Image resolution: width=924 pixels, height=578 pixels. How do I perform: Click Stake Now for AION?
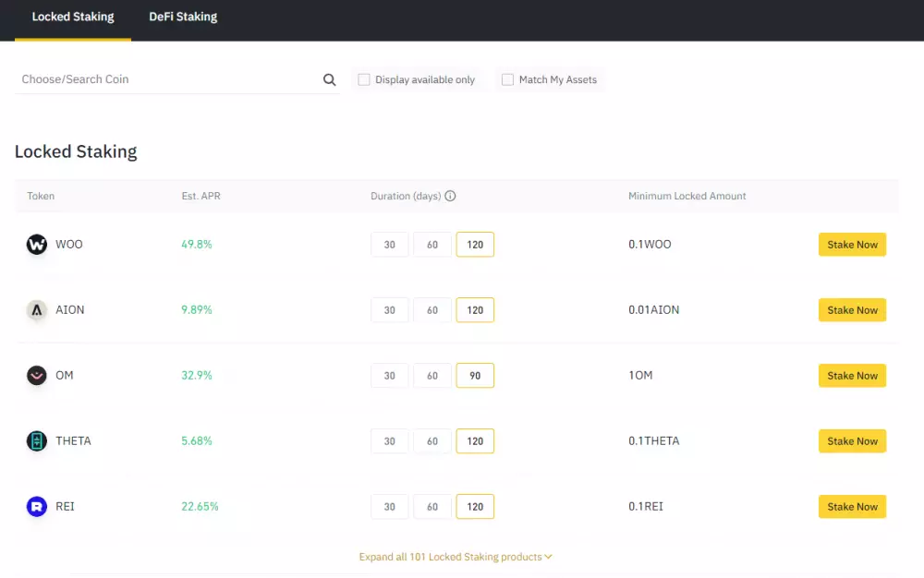click(x=852, y=309)
